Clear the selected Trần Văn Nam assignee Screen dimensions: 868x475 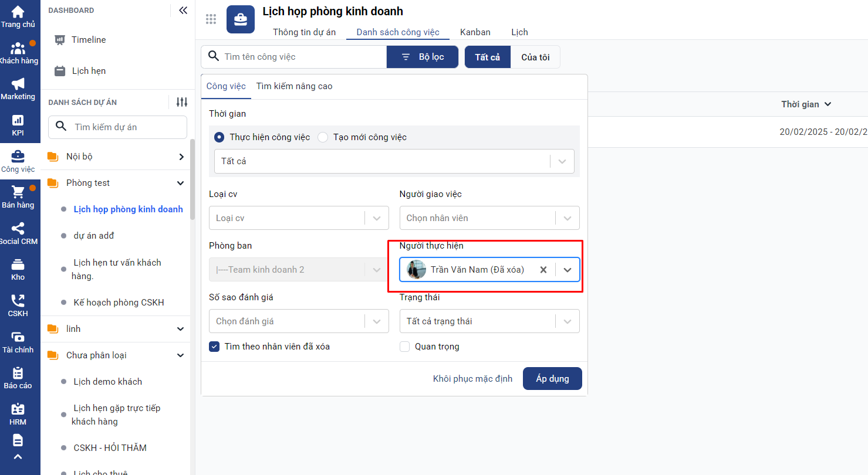(x=543, y=270)
